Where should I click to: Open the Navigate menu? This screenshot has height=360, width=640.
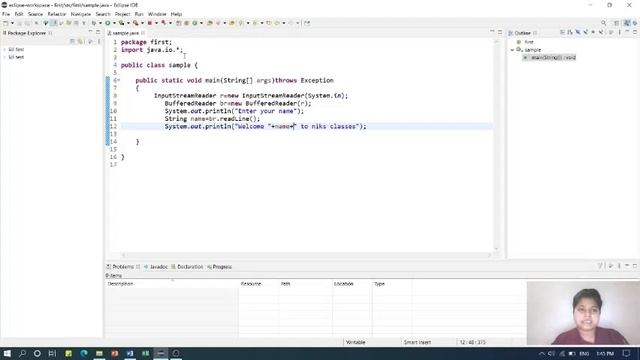coord(81,14)
